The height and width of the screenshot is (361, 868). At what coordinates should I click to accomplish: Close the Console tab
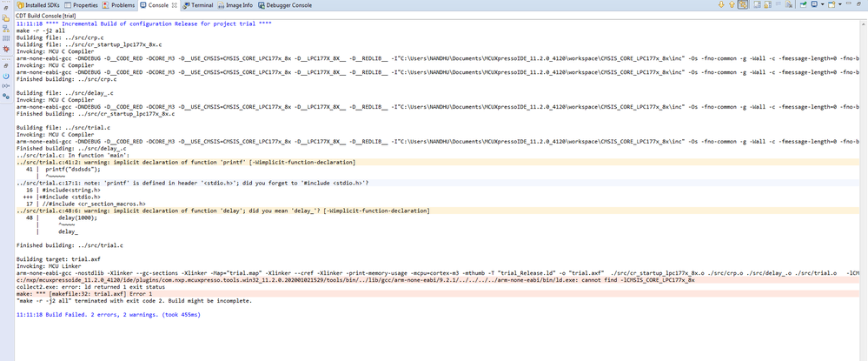pos(175,5)
